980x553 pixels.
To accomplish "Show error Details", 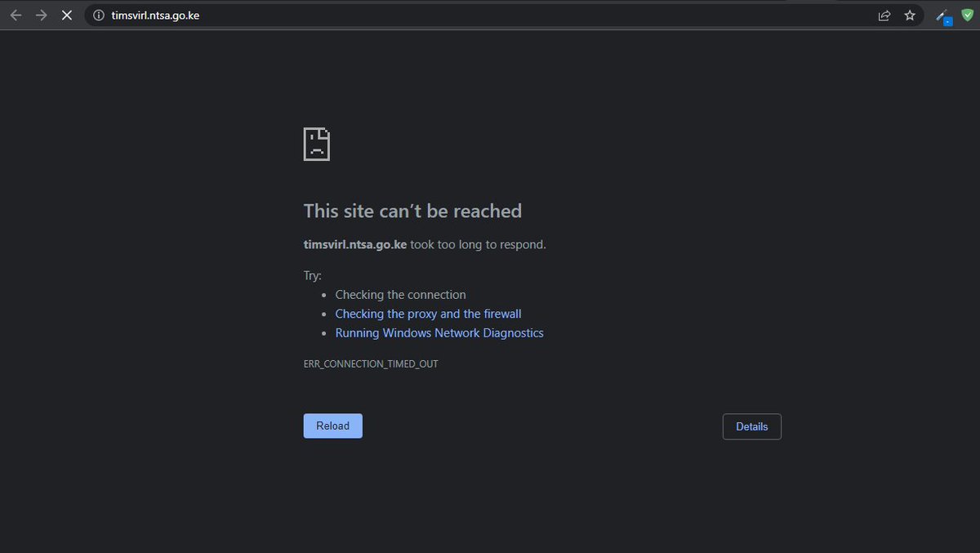I will pyautogui.click(x=751, y=426).
